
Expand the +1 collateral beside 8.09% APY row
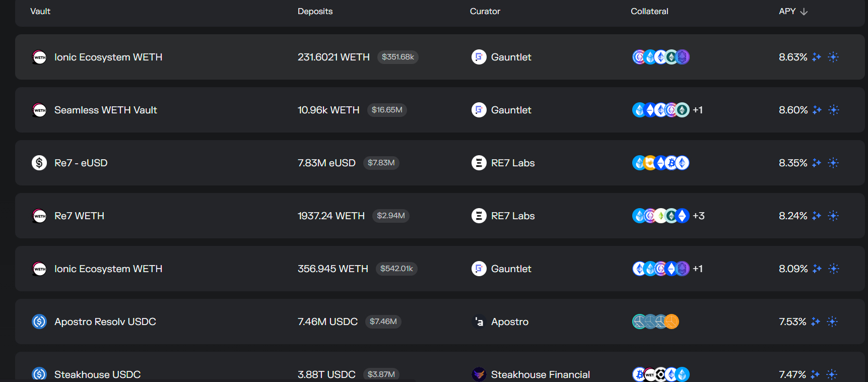698,269
